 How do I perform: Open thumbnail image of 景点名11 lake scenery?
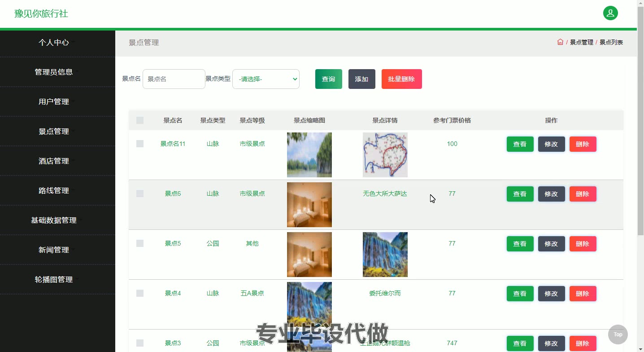[x=309, y=155]
